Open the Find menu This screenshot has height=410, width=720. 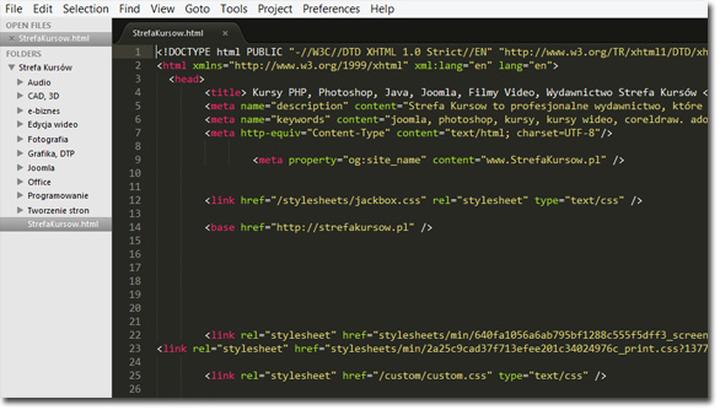click(129, 9)
